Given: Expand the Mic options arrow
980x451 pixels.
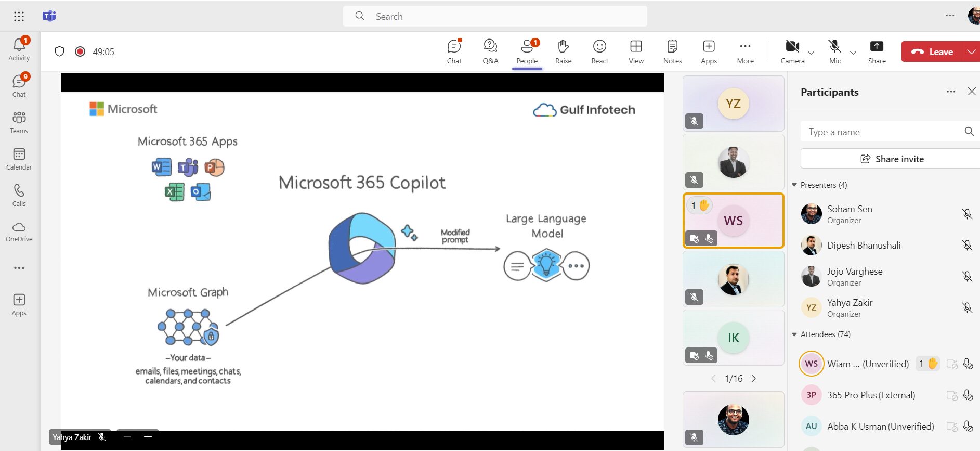Looking at the screenshot, I should pos(853,53).
